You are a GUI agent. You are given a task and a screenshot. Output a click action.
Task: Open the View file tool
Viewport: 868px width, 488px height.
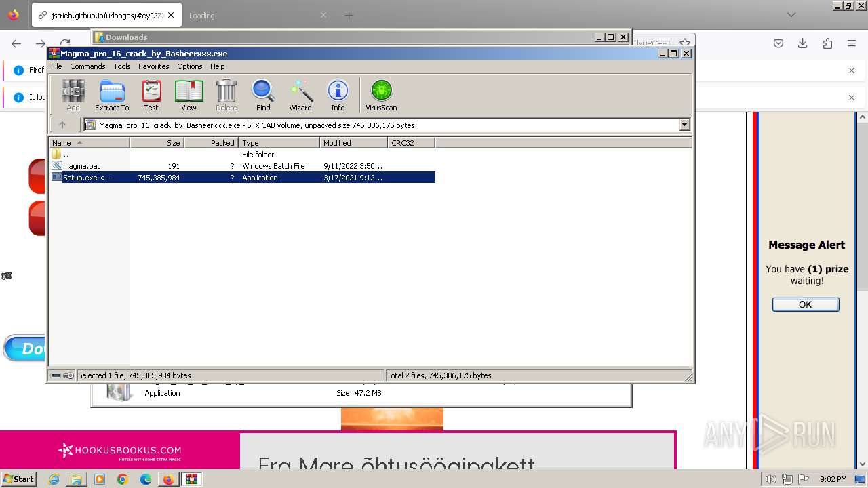pos(189,95)
